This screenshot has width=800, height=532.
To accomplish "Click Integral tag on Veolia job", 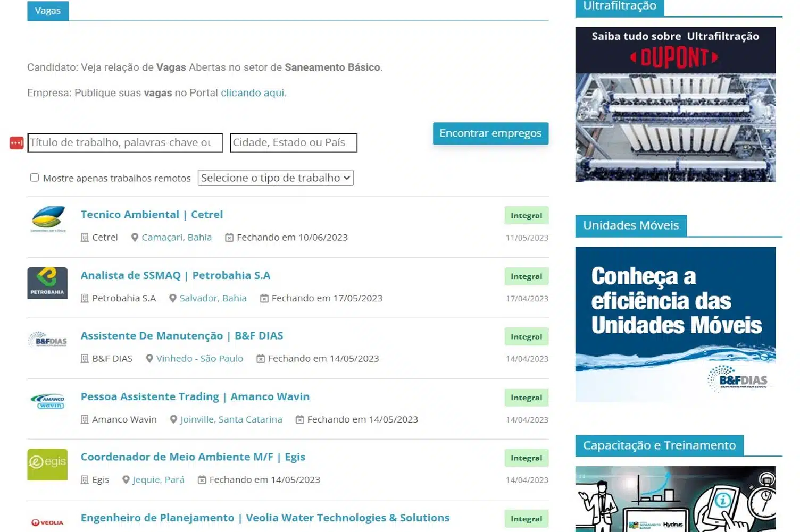I will (x=527, y=519).
